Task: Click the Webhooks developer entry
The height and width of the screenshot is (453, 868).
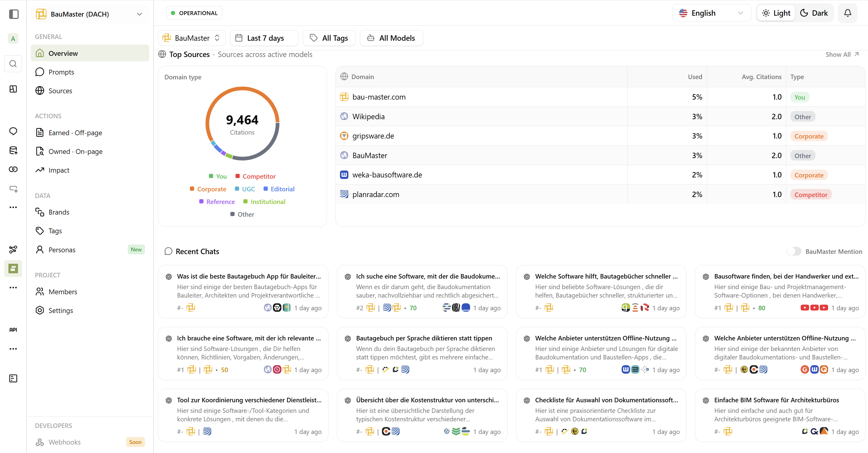Action: (x=64, y=442)
